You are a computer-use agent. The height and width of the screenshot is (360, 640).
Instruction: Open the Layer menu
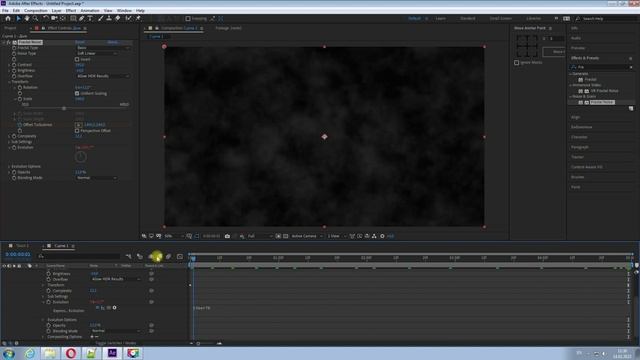[56, 11]
